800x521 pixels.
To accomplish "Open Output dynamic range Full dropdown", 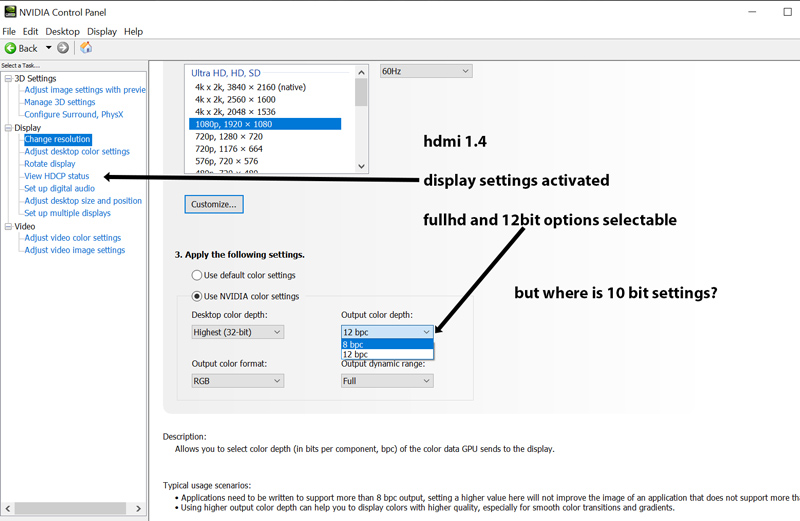I will [x=387, y=381].
